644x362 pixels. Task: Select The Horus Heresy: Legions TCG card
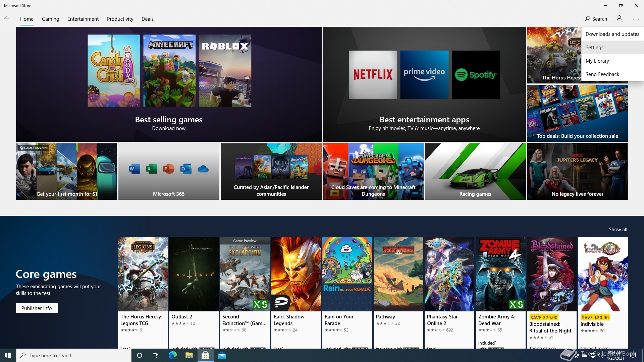pos(143,293)
